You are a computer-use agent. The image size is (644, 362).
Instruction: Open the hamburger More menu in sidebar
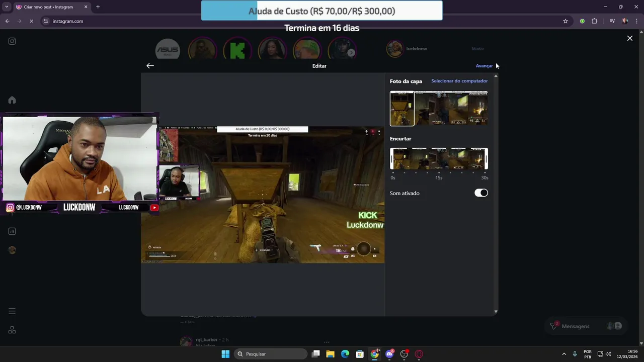(12, 311)
